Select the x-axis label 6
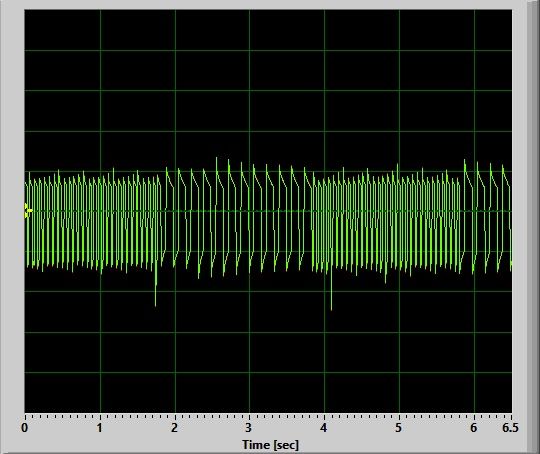Image resolution: width=540 pixels, height=454 pixels. point(474,428)
